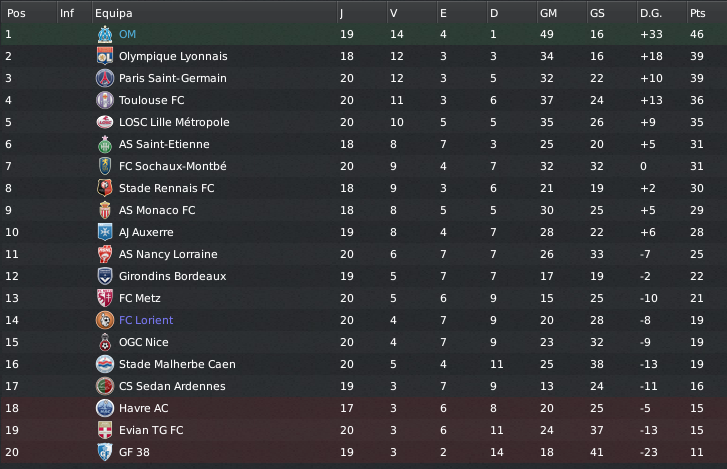Screen dimensions: 727x469
Task: Click the OM club crest icon
Action: (104, 34)
